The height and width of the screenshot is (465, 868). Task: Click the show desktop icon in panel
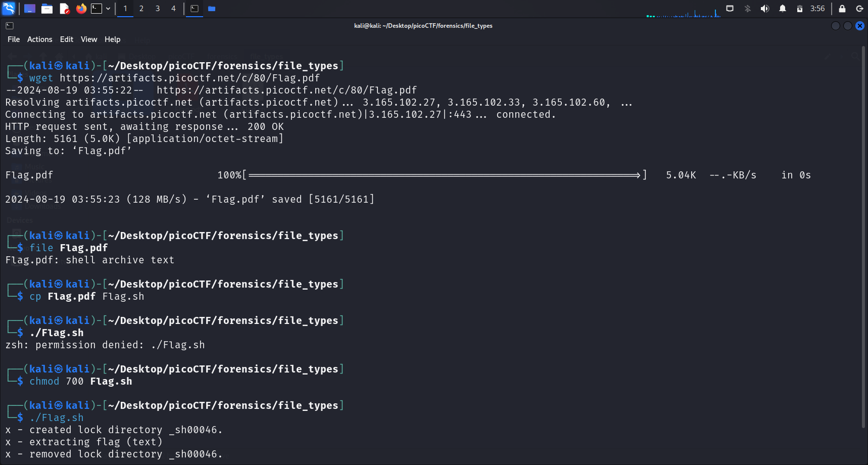click(30, 9)
